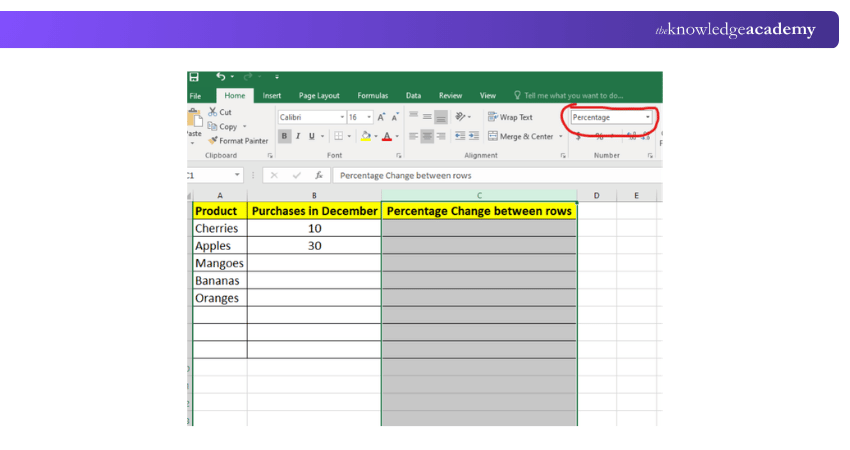This screenshot has height=450, width=850.
Task: Click the Save icon in the title bar
Action: click(194, 77)
